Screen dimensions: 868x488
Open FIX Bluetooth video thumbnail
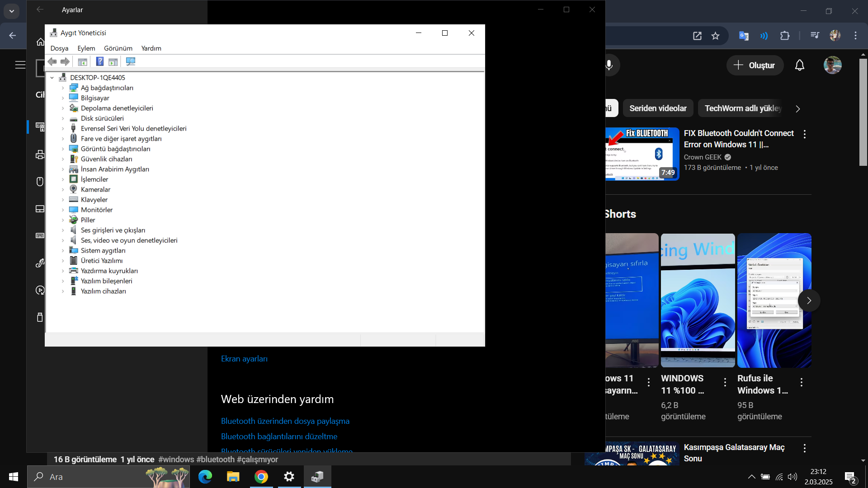(x=642, y=154)
